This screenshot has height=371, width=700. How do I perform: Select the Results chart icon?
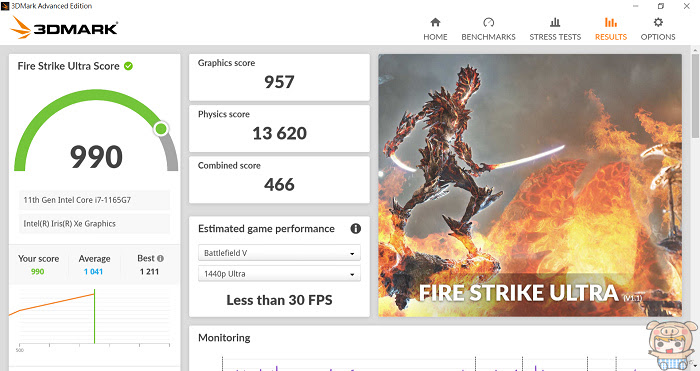(611, 22)
